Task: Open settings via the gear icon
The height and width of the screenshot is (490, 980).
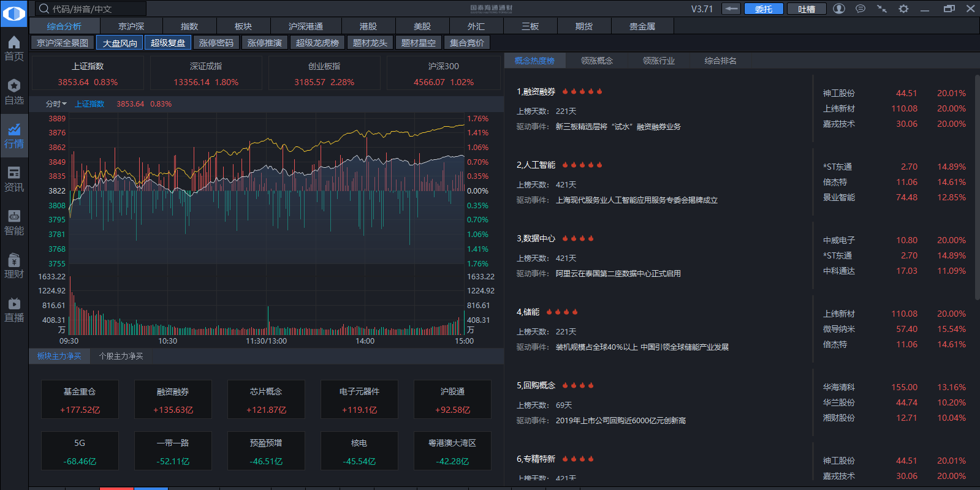Action: 903,9
